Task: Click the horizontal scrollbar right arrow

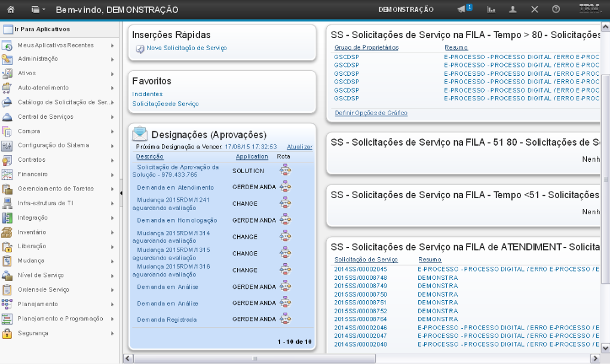Action: coord(594,358)
